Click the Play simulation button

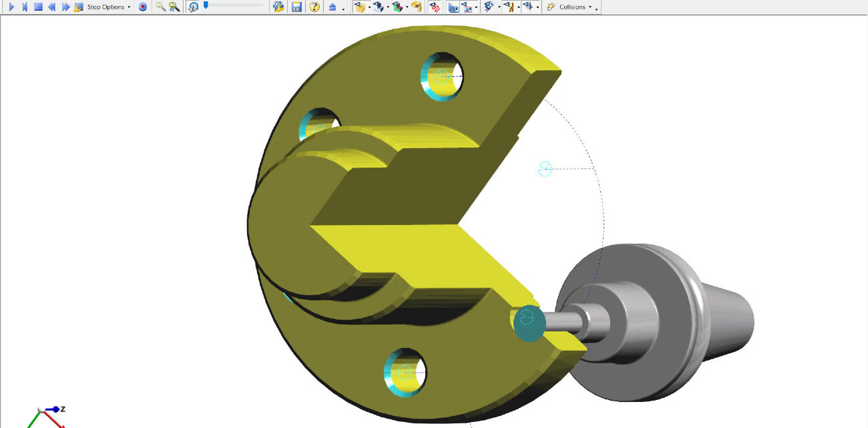click(x=11, y=7)
